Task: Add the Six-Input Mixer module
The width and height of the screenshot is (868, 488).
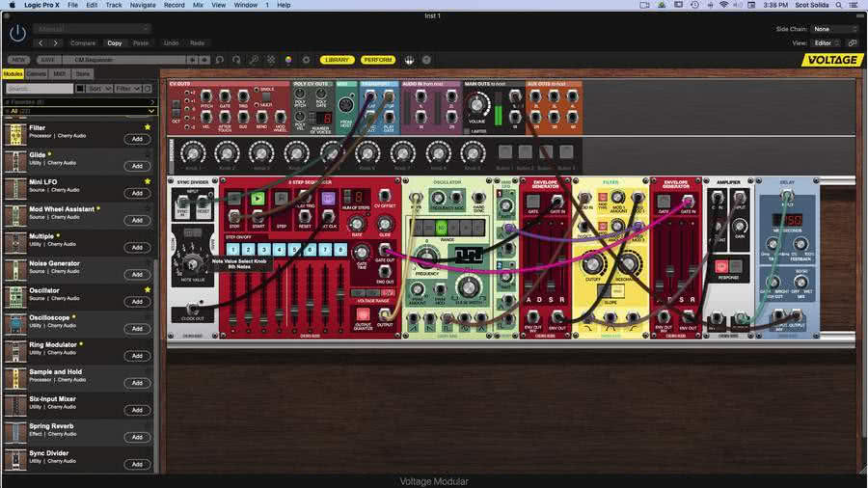Action: [137, 410]
